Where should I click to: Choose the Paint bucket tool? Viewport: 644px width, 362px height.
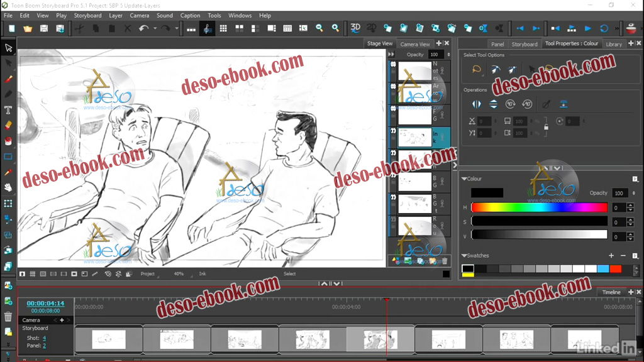point(8,141)
